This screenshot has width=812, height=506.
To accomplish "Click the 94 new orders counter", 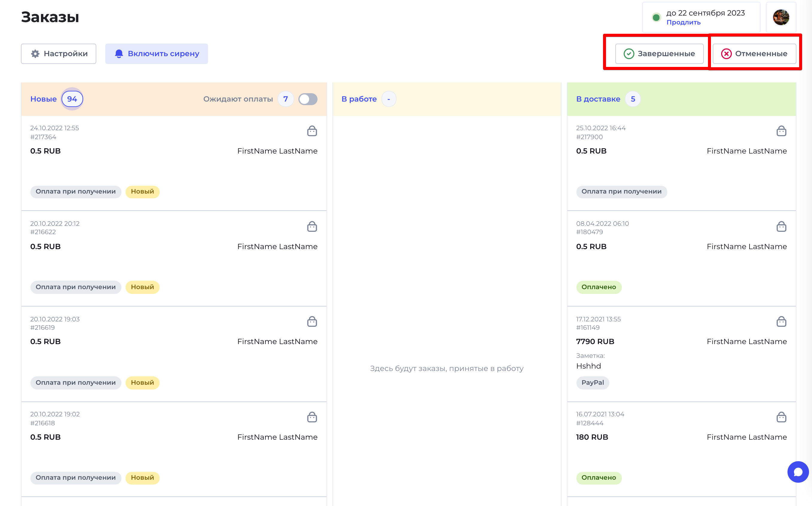I will coord(72,99).
